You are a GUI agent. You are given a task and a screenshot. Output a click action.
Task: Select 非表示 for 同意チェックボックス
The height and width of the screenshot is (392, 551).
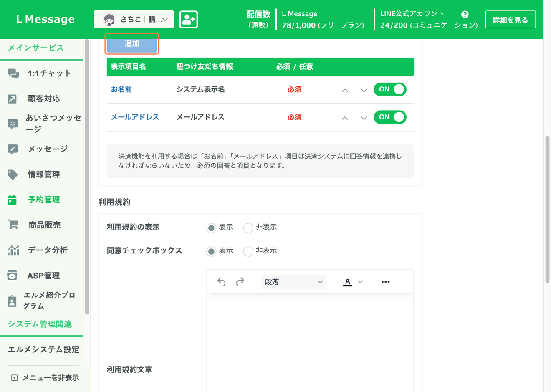click(x=248, y=251)
